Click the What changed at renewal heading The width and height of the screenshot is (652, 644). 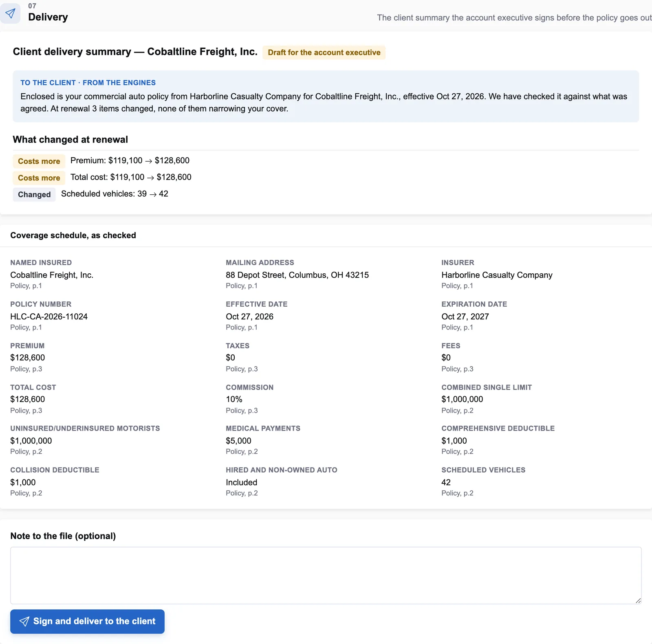coord(70,140)
